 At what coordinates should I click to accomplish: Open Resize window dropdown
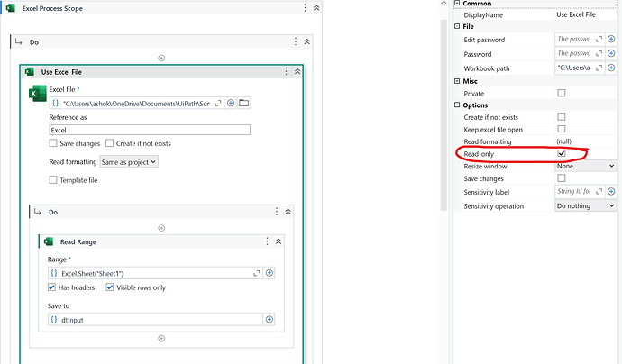[x=586, y=166]
